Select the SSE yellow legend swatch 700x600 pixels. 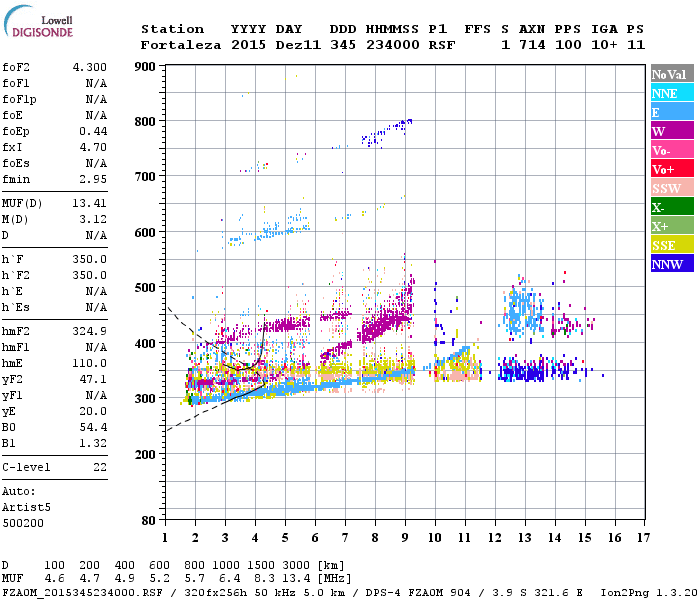[x=672, y=244]
